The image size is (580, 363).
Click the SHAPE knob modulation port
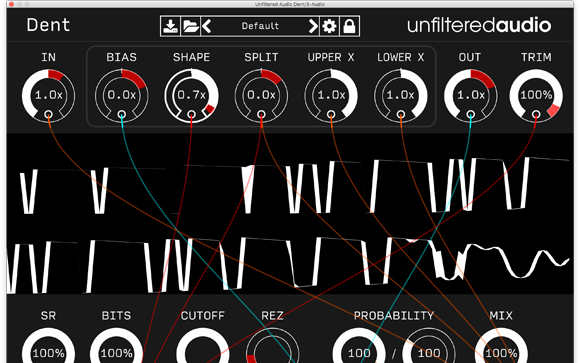191,114
